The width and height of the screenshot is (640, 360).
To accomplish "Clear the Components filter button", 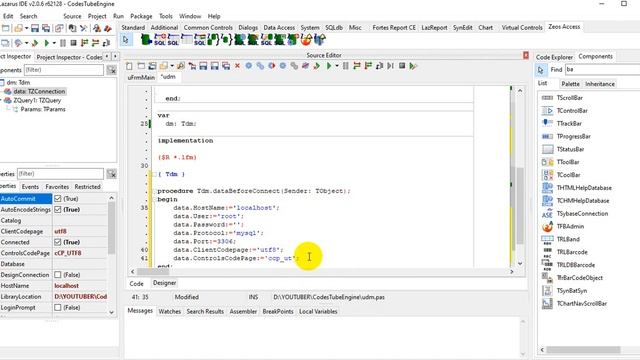I will click(111, 70).
